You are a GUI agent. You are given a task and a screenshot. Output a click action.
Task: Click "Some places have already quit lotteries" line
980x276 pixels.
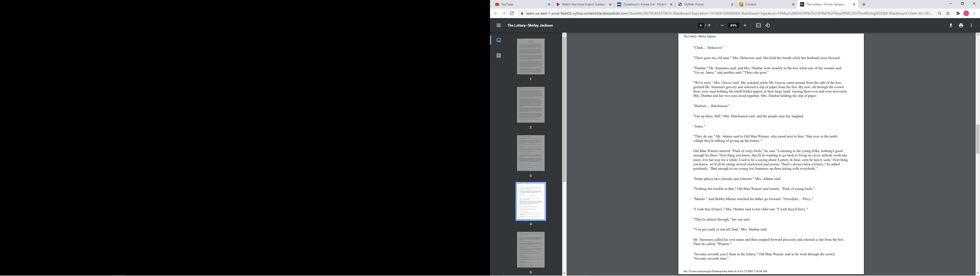[737, 179]
